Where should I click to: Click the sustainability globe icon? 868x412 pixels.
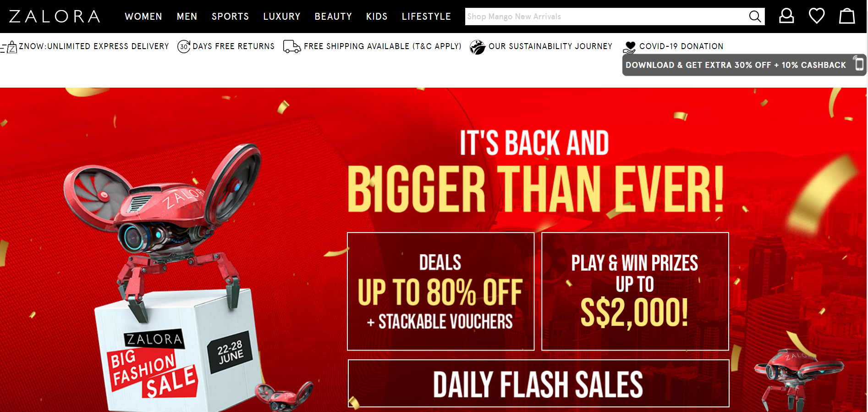point(478,47)
